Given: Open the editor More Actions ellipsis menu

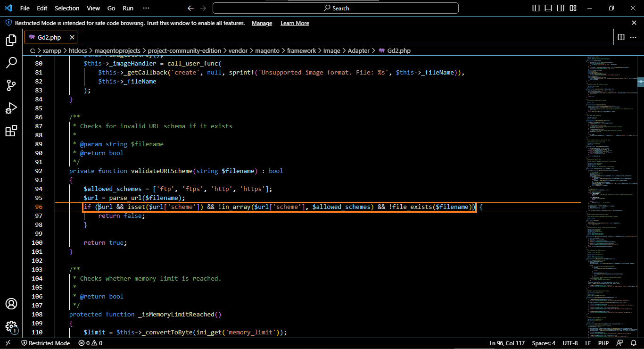Looking at the screenshot, I should (634, 37).
